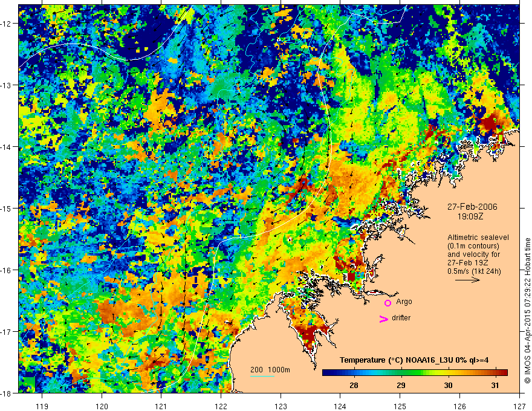This screenshot has height=411, width=532.
Task: Click the '-13' latitude axis label
Action: (x=7, y=85)
